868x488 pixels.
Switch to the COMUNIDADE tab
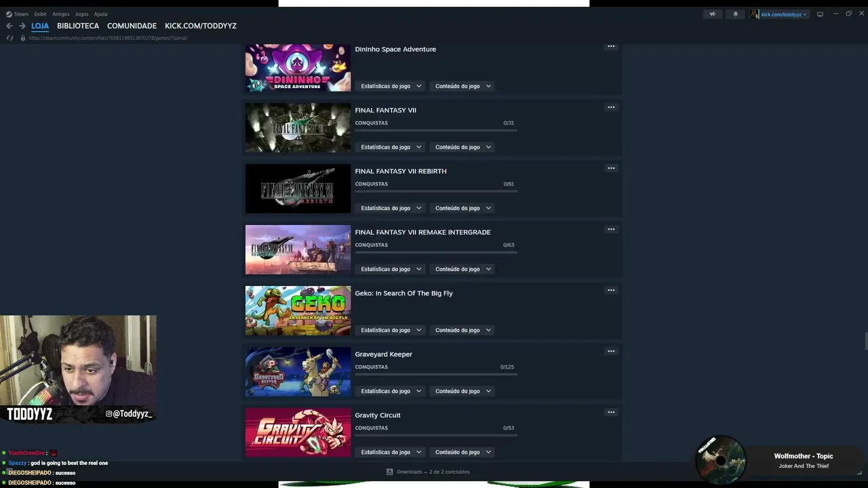[132, 26]
